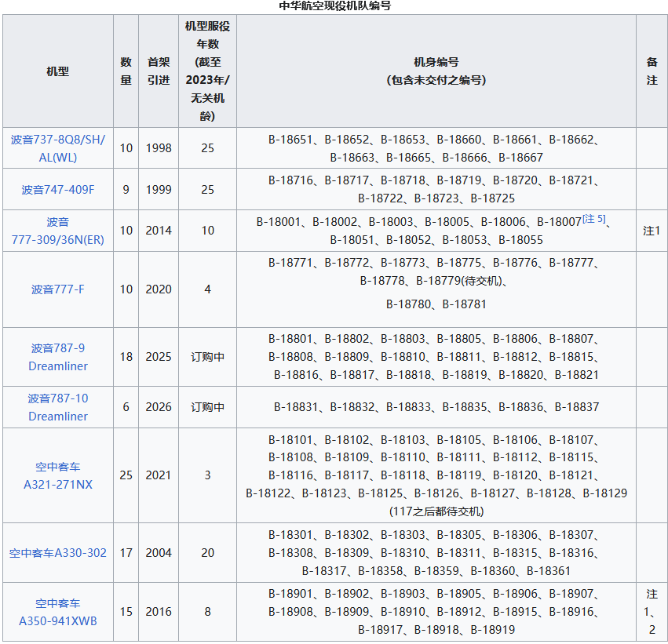Click registration B-18725
The width and height of the screenshot is (668, 644).
coord(492,198)
